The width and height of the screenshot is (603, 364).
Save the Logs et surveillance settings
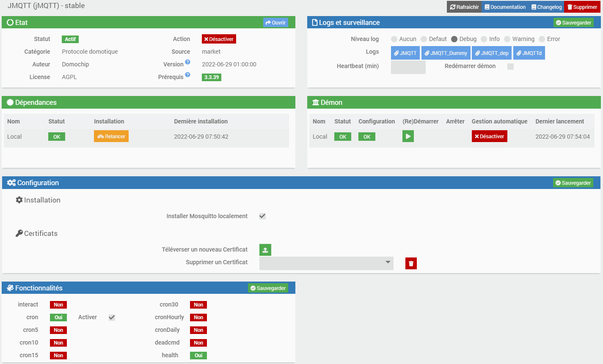pyautogui.click(x=573, y=22)
